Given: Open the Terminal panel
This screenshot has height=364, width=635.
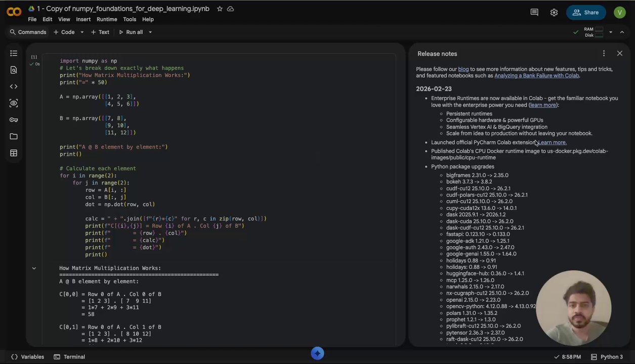Looking at the screenshot, I should coord(69,357).
